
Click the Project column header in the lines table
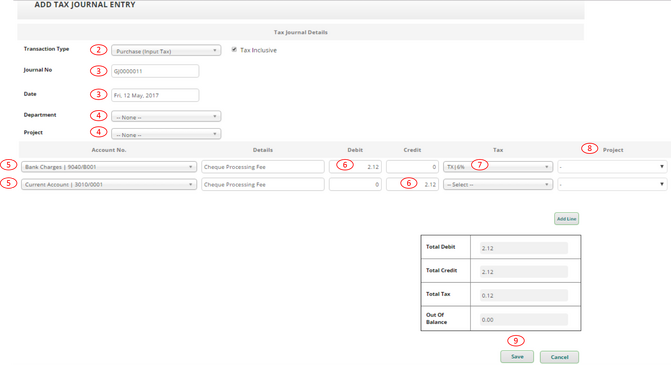(x=613, y=150)
